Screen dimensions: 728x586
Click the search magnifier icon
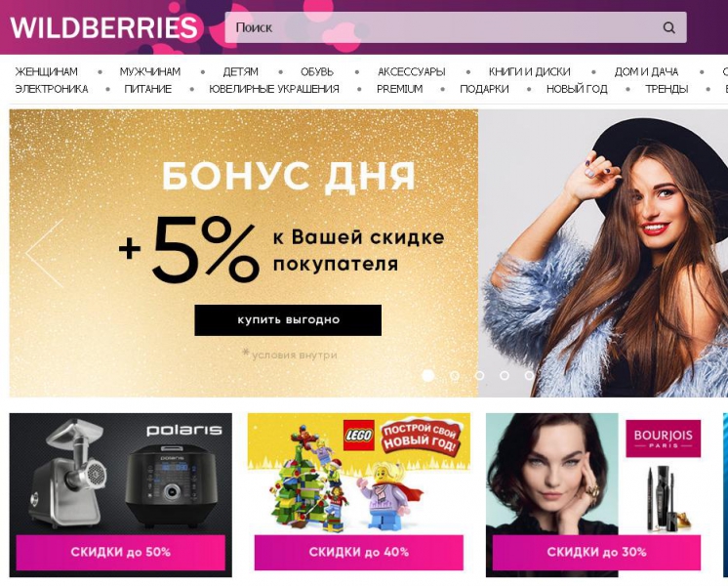668,27
